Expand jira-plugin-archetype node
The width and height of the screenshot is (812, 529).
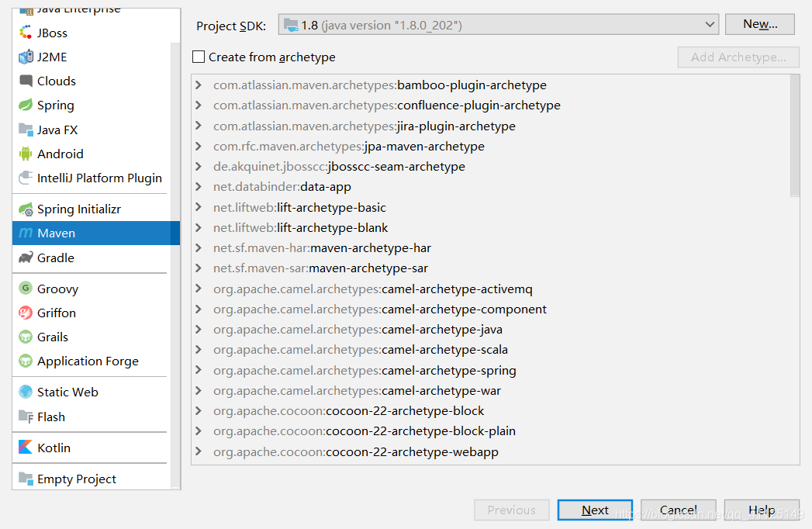coord(199,126)
